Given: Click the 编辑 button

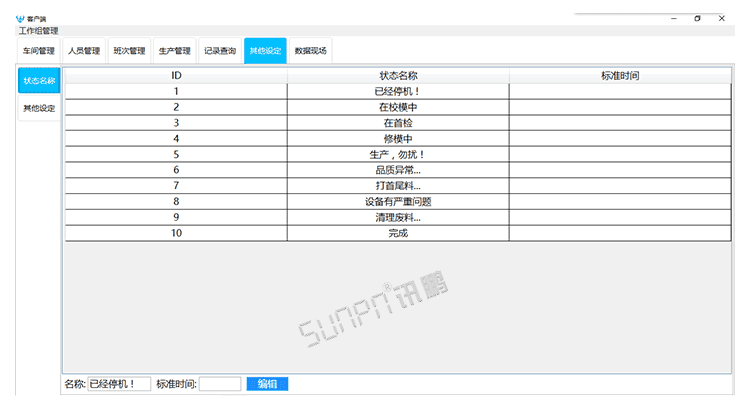Looking at the screenshot, I should point(267,384).
